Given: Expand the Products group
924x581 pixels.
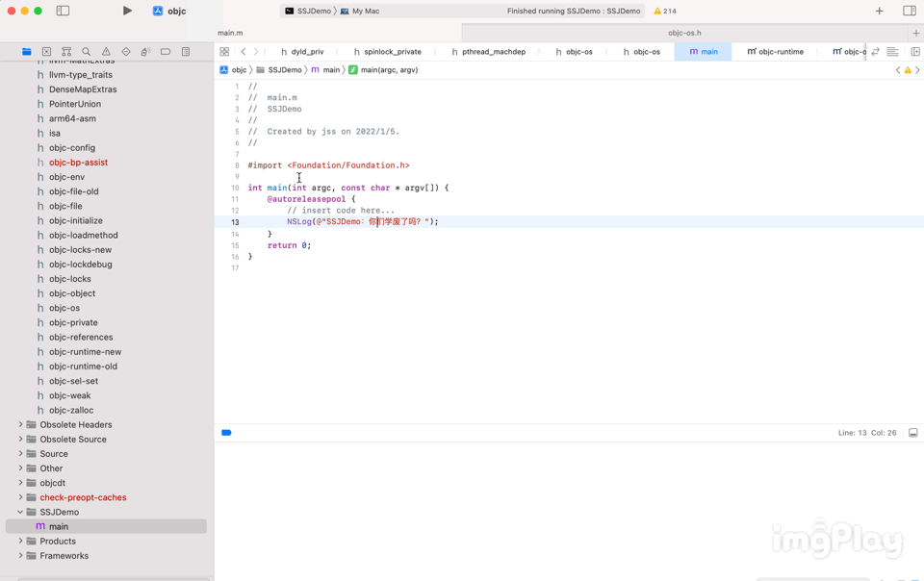Looking at the screenshot, I should pyautogui.click(x=20, y=541).
